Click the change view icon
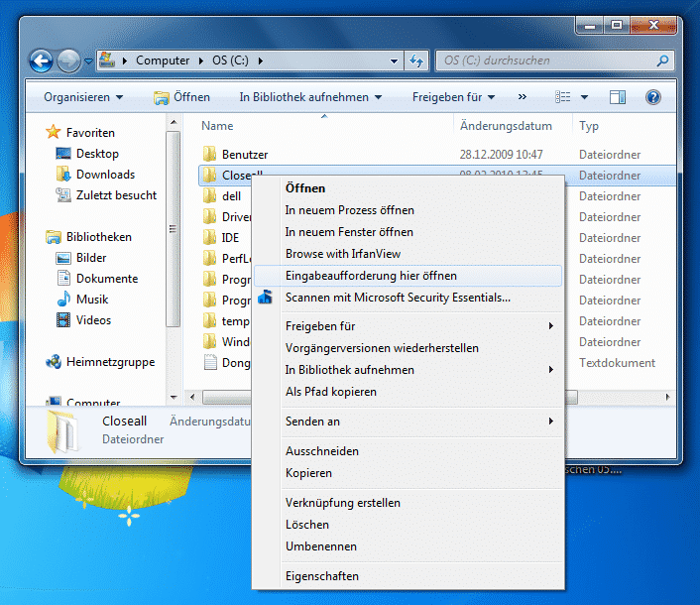This screenshot has height=605, width=700. click(x=562, y=97)
